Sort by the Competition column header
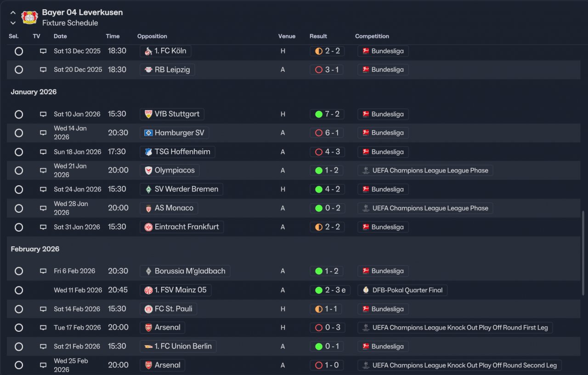588x375 pixels. pos(372,36)
